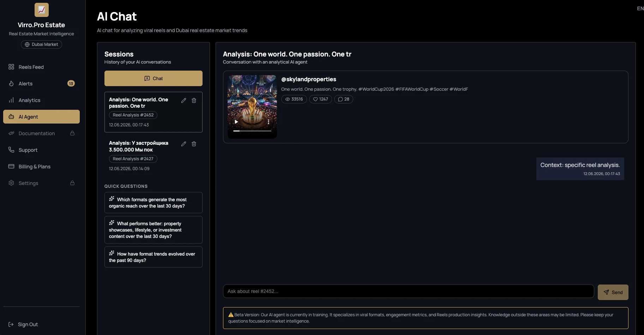Delete the 'One world. One passion' session

click(x=194, y=101)
